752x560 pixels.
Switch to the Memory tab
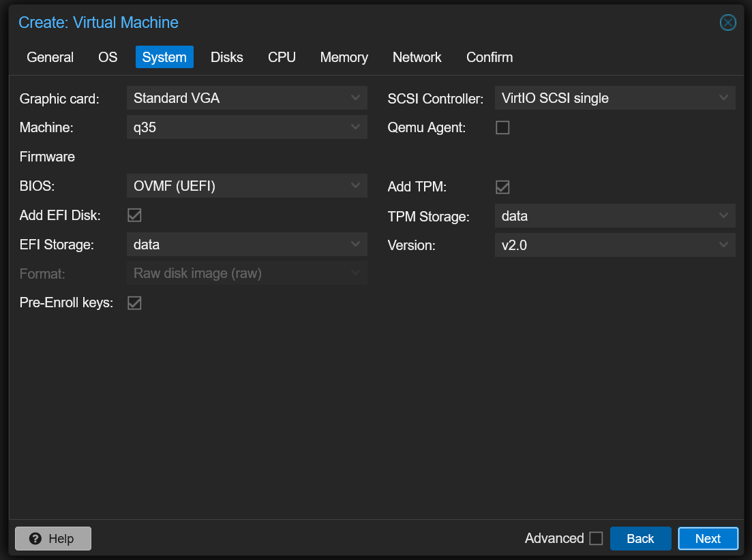(344, 57)
